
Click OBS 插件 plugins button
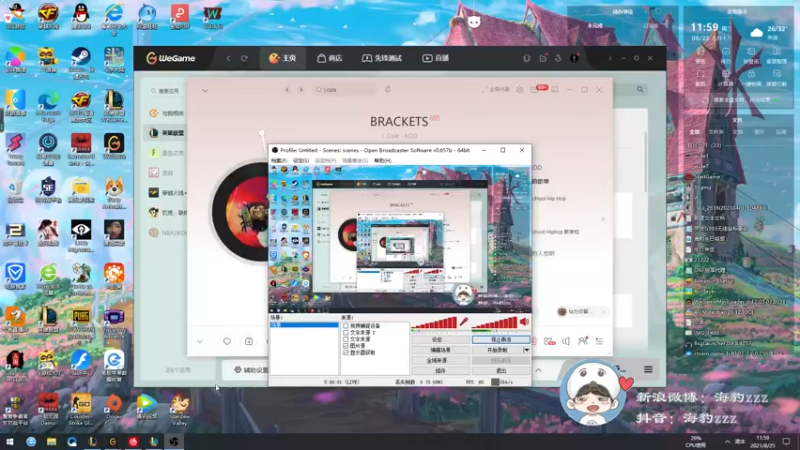tap(440, 371)
